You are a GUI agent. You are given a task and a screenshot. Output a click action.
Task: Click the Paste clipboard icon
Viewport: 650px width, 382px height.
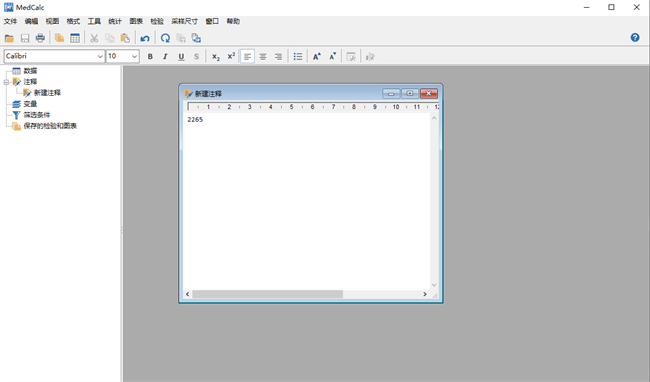[125, 38]
